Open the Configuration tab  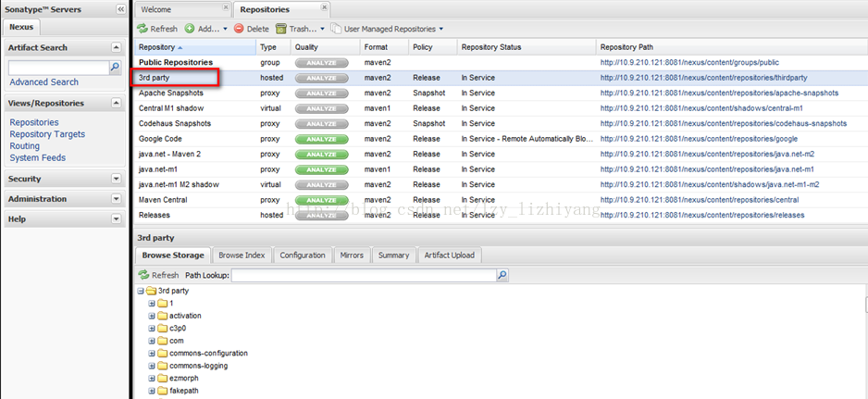[x=303, y=255]
